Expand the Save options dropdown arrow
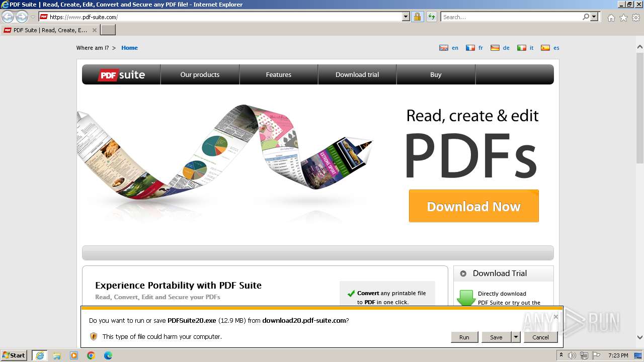Image resolution: width=644 pixels, height=362 pixels. click(516, 337)
